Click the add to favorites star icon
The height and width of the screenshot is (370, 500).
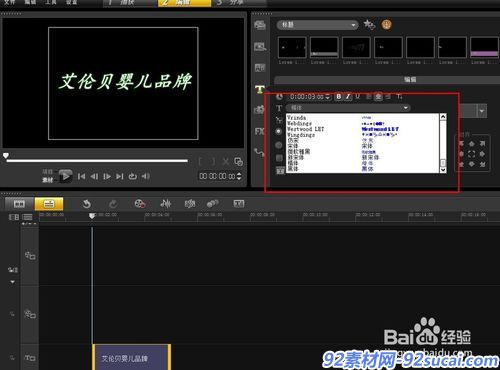(369, 25)
